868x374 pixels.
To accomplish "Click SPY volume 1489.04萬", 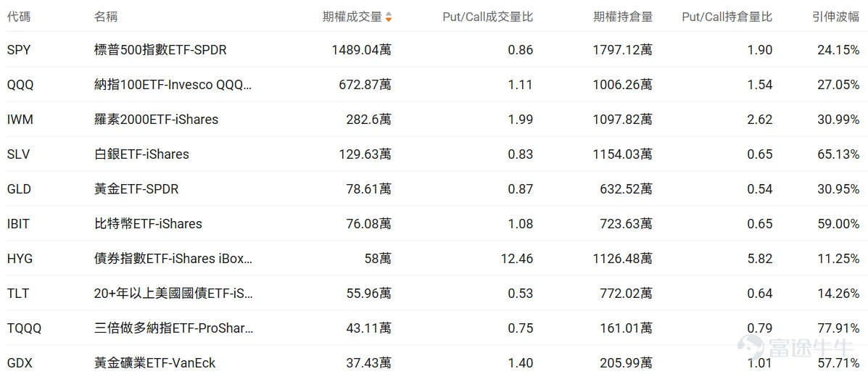I will pyautogui.click(x=361, y=50).
